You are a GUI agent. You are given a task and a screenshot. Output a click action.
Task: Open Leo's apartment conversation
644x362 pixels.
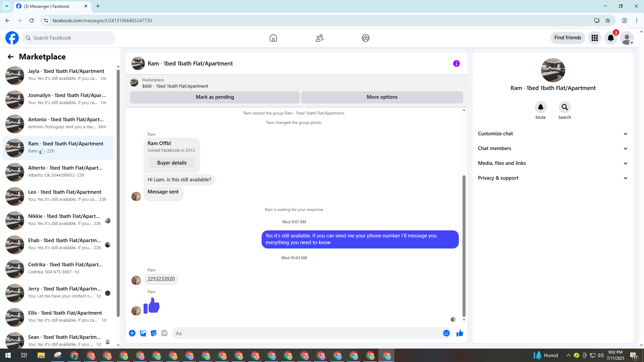tap(58, 196)
